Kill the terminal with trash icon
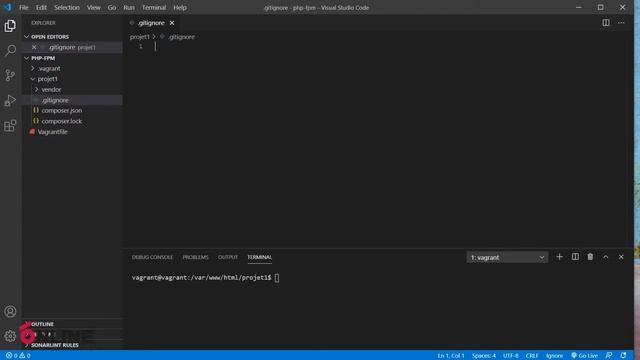Image resolution: width=640 pixels, height=360 pixels. [590, 257]
